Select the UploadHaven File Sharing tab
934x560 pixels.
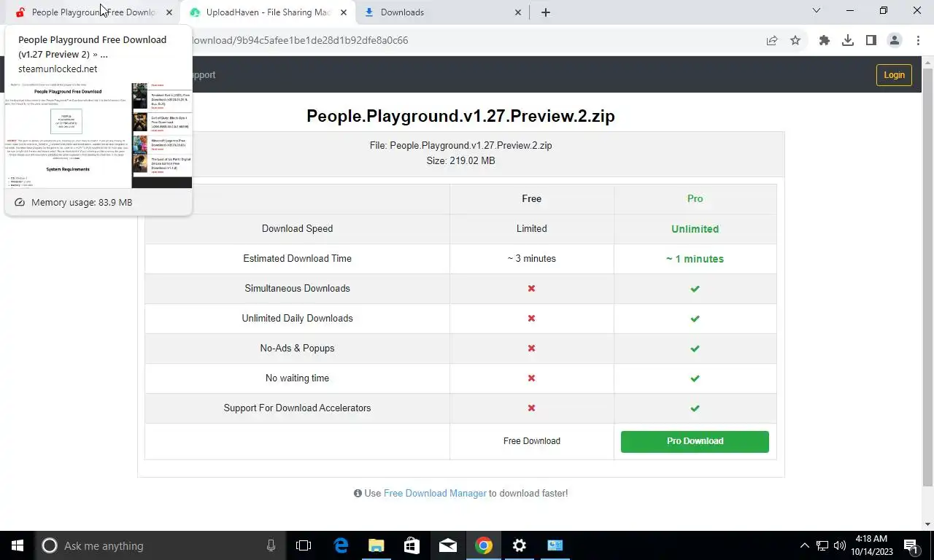coord(268,12)
